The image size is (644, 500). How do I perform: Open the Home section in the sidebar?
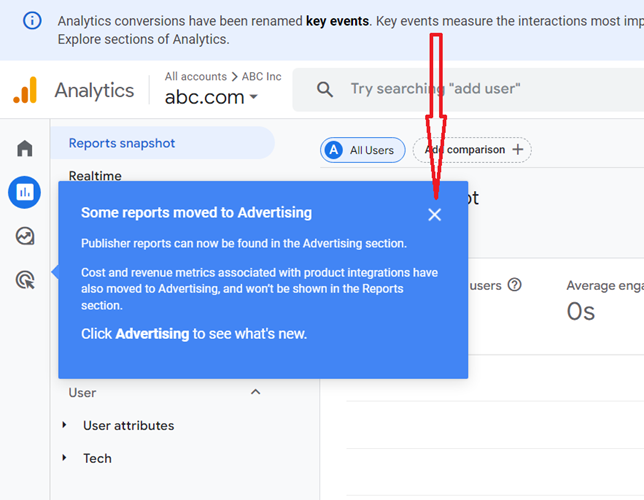pyautogui.click(x=25, y=148)
